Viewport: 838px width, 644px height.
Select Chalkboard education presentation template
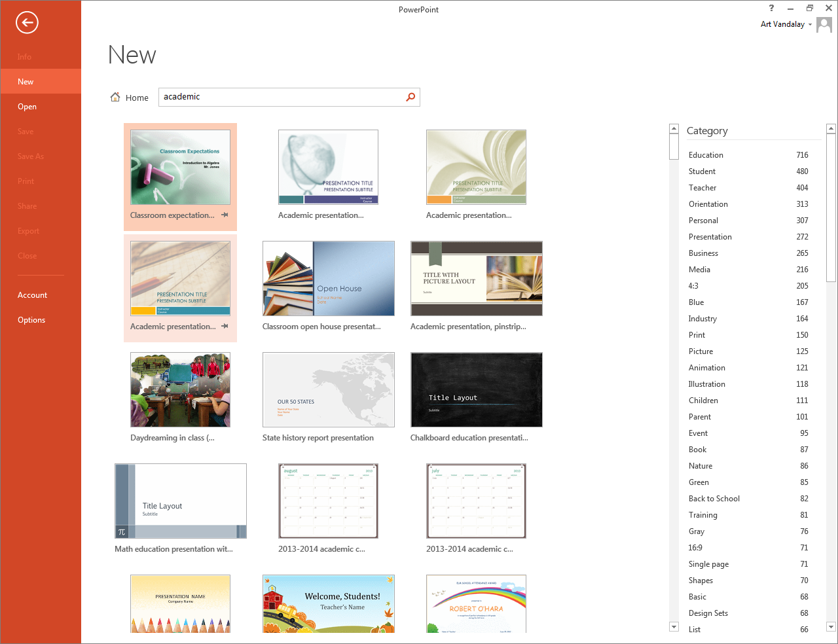pos(477,389)
